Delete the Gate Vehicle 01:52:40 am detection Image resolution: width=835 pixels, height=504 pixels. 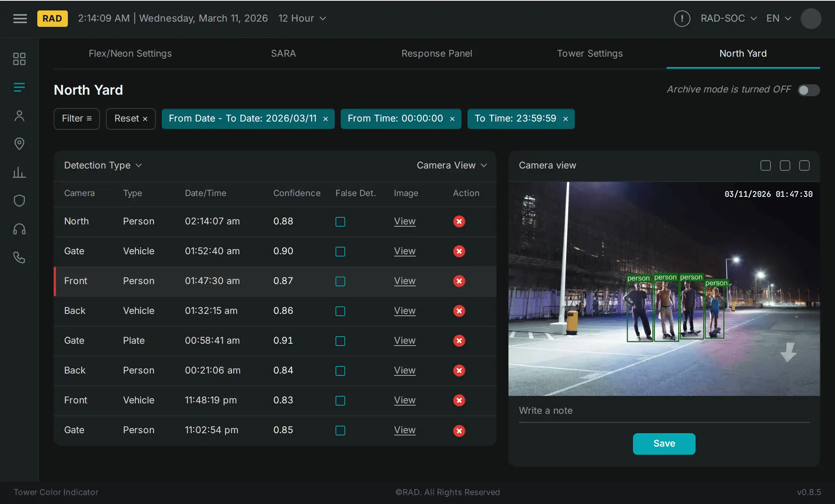click(459, 251)
